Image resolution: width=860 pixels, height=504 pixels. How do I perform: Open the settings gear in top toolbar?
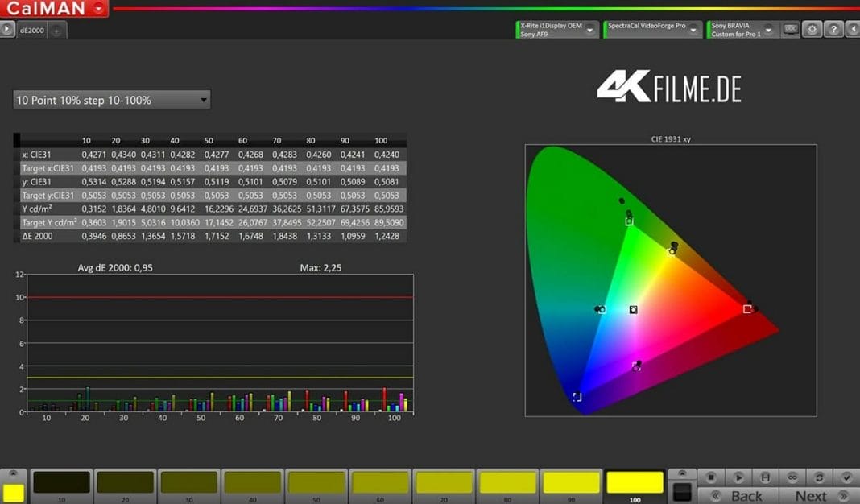click(812, 30)
